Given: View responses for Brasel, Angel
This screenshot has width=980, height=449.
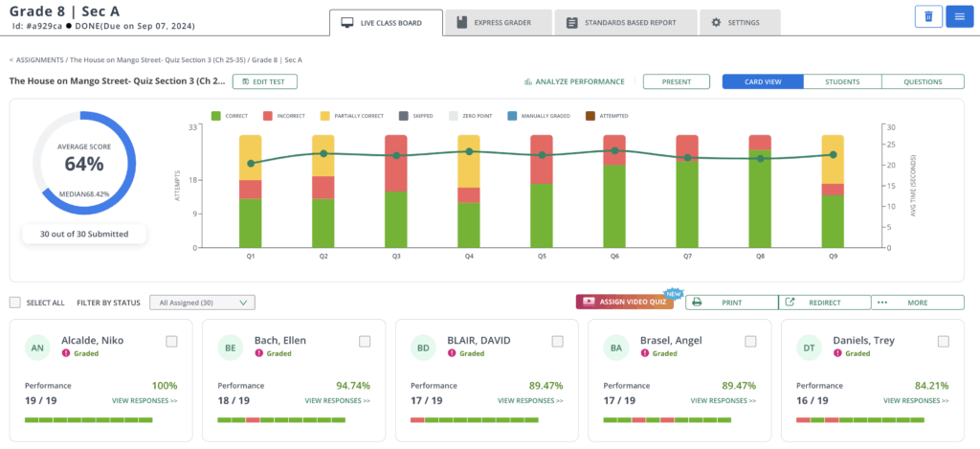Looking at the screenshot, I should (724, 401).
